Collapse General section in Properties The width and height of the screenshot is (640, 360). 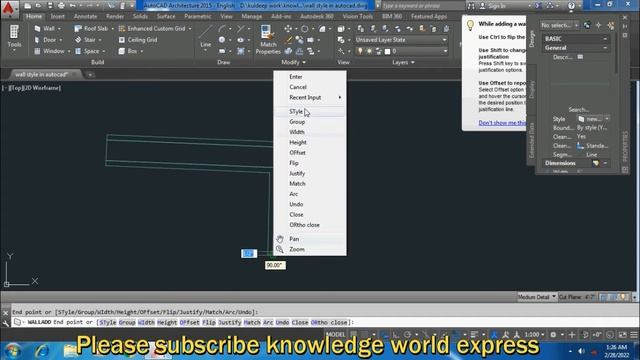(x=605, y=48)
